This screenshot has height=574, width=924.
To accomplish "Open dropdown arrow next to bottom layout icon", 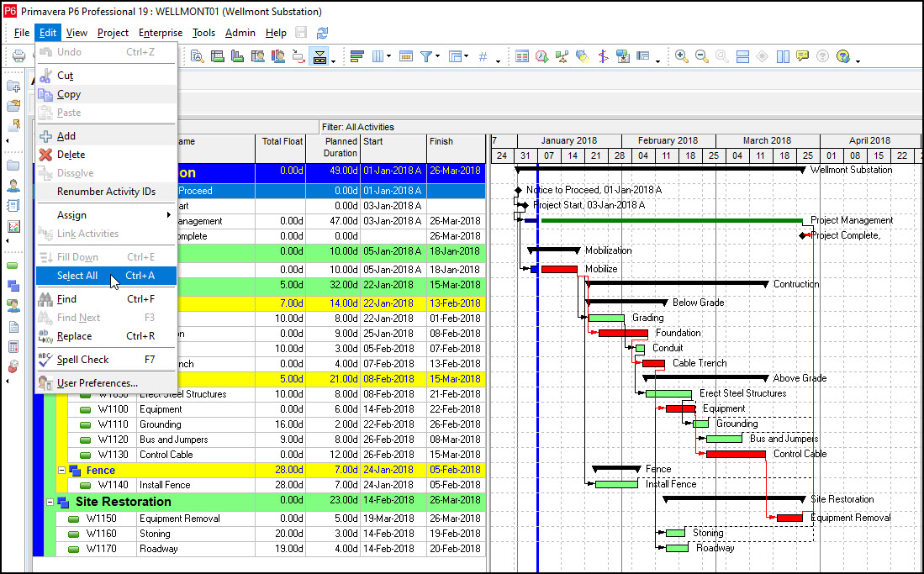I will (333, 61).
